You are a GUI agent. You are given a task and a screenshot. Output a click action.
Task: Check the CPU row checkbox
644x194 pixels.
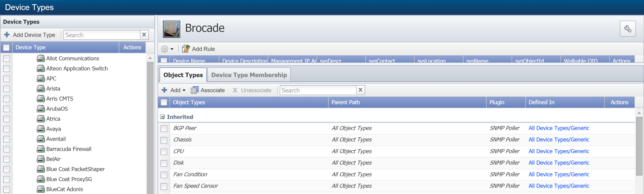pos(164,152)
